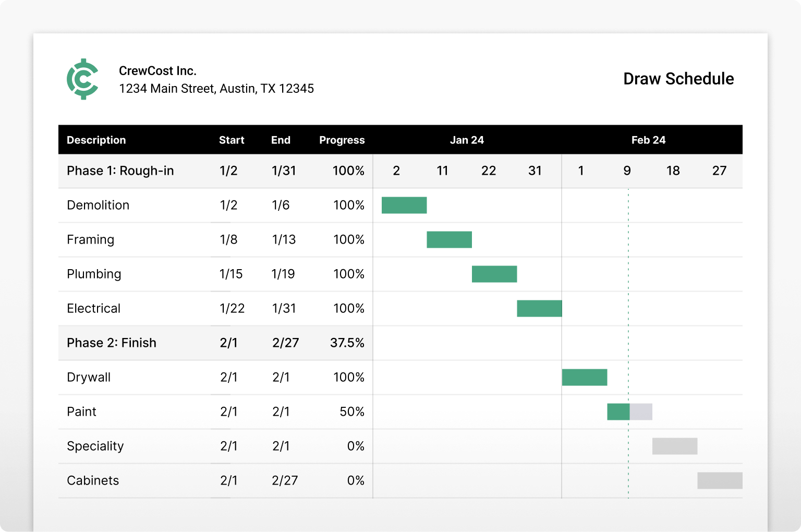Select the Jan 24 month header
Screen dimensions: 801x532
pos(467,140)
